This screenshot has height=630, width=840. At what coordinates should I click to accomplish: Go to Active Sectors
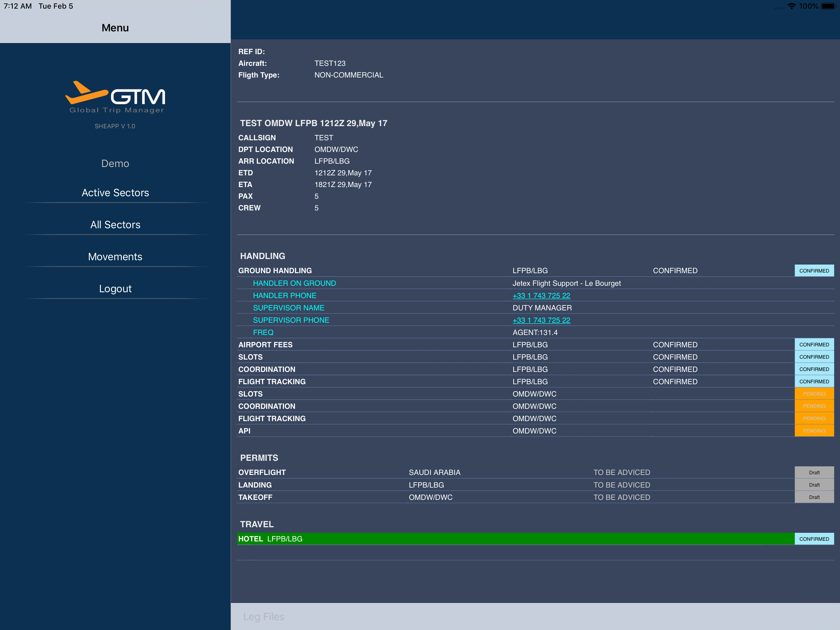115,193
